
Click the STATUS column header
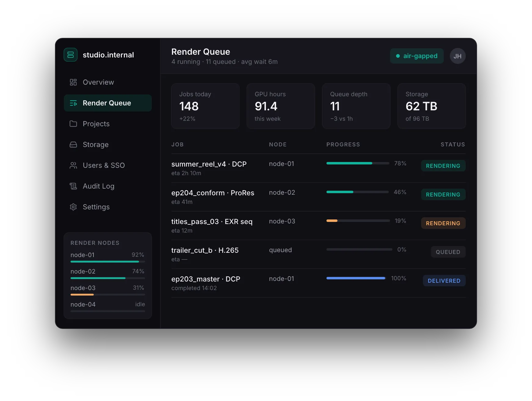tap(453, 145)
